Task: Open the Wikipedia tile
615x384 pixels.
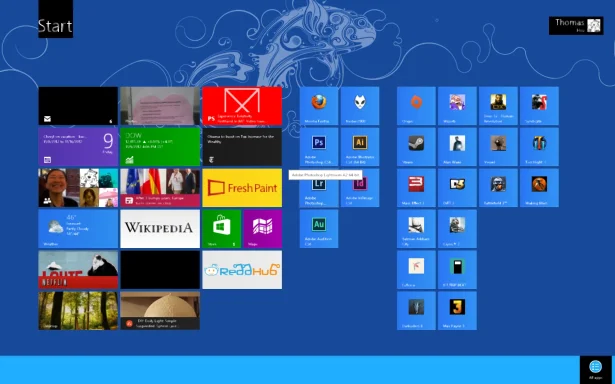Action: tap(160, 229)
